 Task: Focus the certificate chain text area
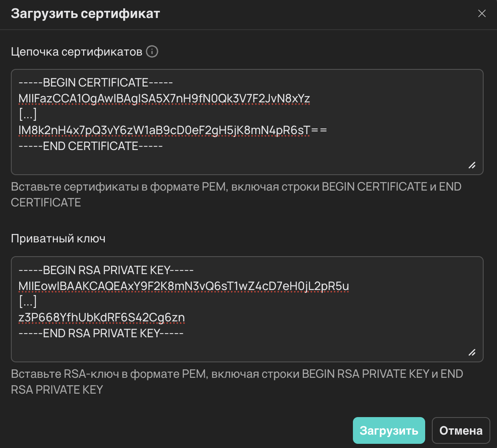pos(247,122)
